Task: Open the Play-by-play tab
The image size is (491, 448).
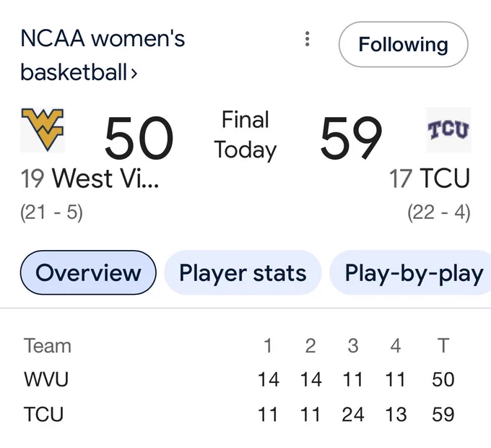Action: (410, 272)
